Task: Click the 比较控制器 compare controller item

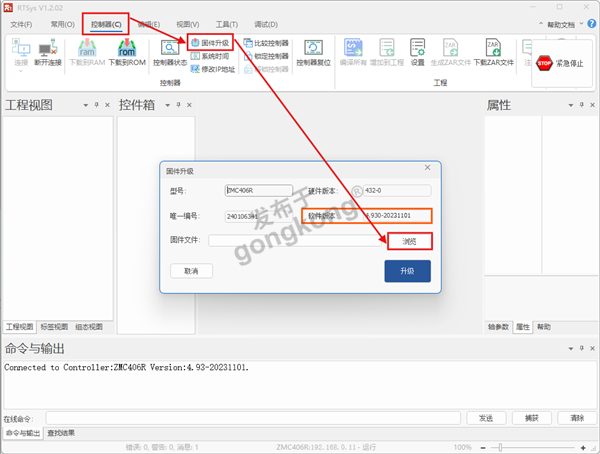Action: pyautogui.click(x=266, y=43)
